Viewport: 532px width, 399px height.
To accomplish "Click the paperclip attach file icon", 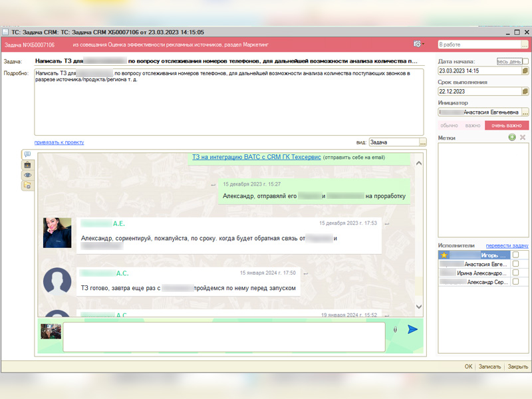I will point(396,329).
